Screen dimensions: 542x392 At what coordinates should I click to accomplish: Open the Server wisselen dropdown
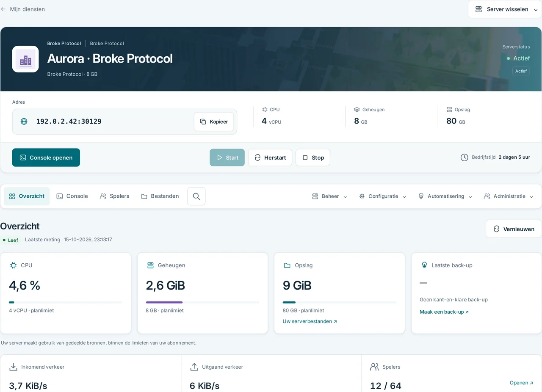(x=505, y=9)
